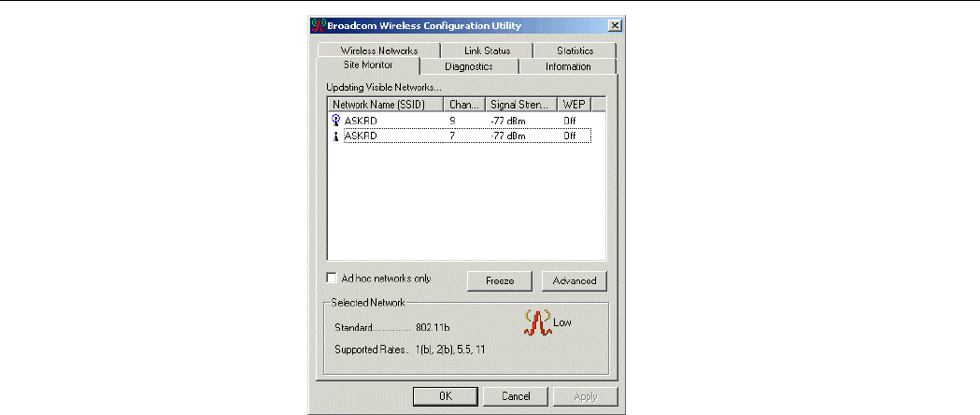Sort by Network Name (SSID) column header
The image size is (980, 415).
click(x=386, y=105)
